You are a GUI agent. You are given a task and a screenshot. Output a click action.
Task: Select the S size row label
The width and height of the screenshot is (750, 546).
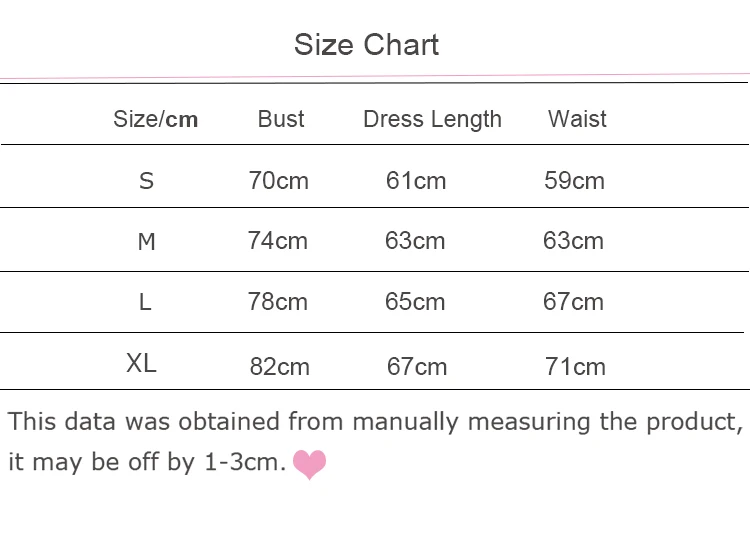(147, 181)
